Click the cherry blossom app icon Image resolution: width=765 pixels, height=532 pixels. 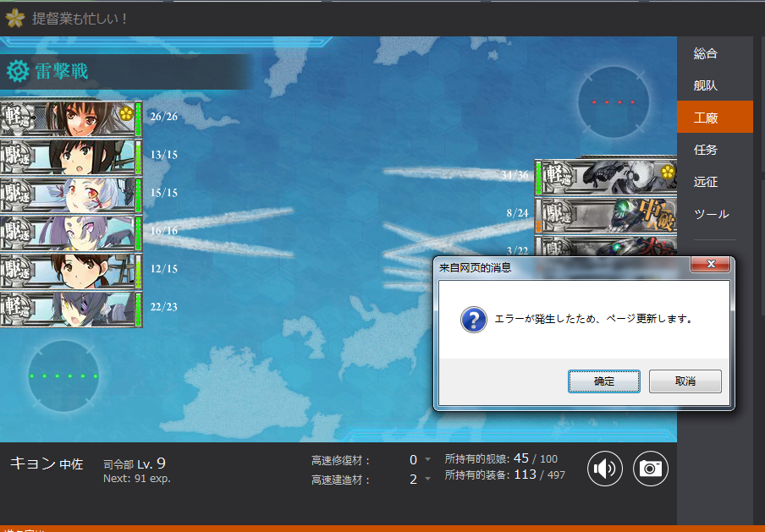[x=14, y=19]
